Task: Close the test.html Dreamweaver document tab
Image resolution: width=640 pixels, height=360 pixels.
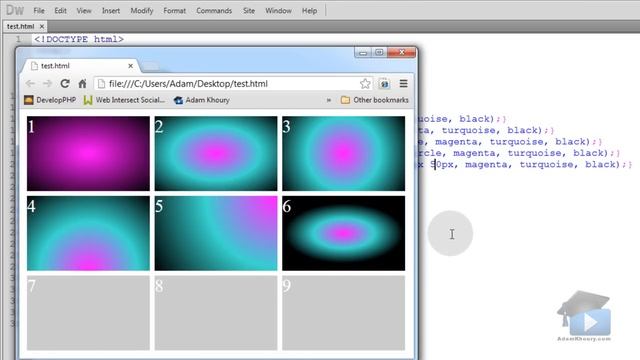Action: [42, 26]
